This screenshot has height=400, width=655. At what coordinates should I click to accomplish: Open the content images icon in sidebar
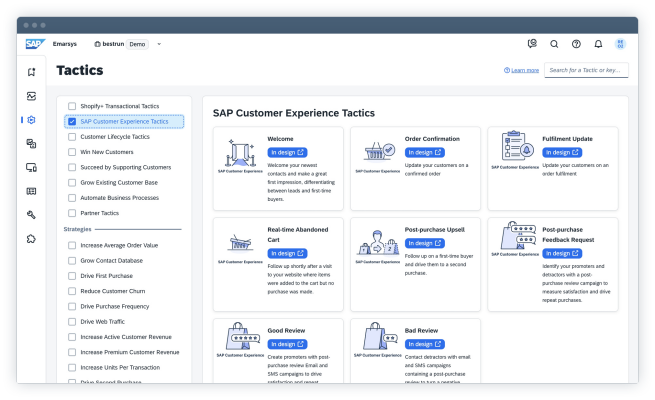pos(31,144)
